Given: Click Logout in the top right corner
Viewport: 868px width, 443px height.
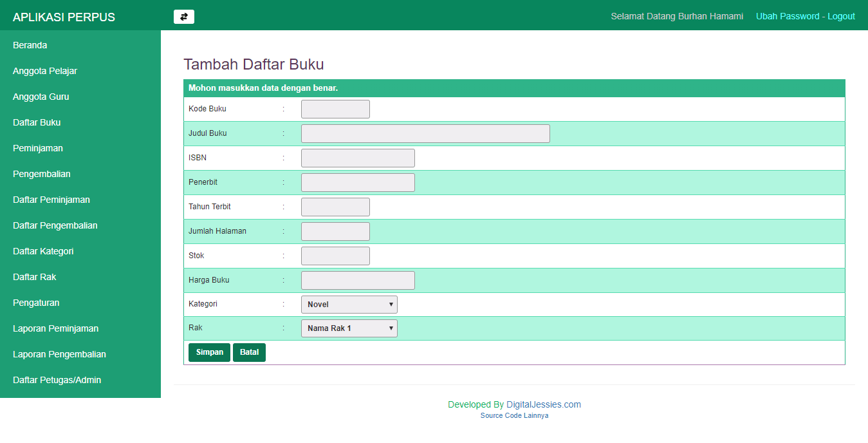Looking at the screenshot, I should [x=842, y=16].
